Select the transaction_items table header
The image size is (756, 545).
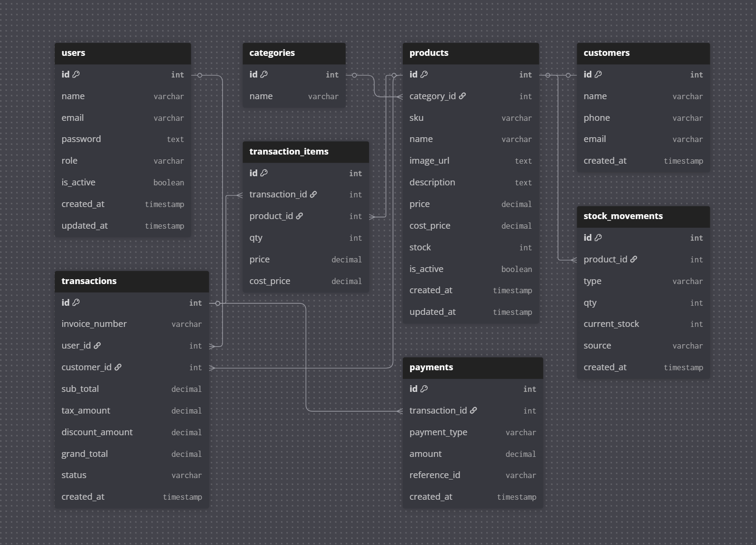(x=305, y=152)
